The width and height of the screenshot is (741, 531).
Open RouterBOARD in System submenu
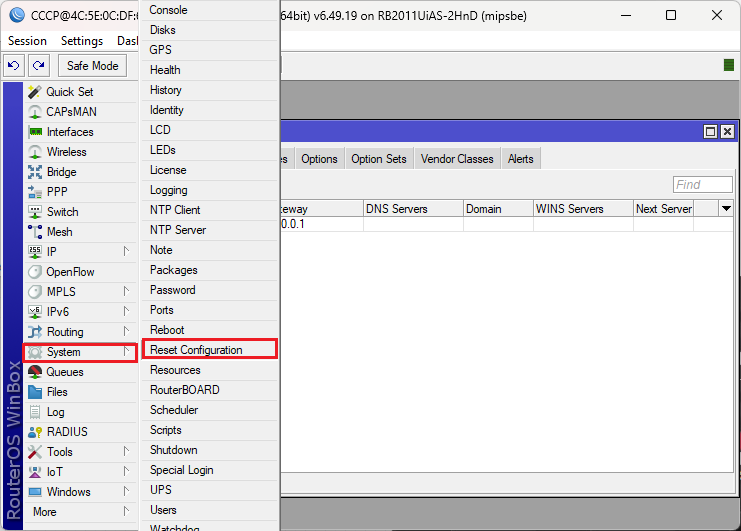click(209, 390)
